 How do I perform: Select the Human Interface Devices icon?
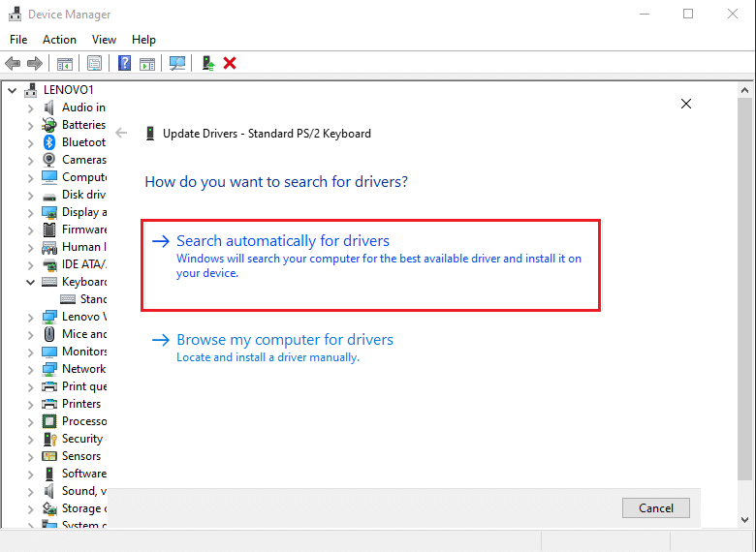click(49, 248)
